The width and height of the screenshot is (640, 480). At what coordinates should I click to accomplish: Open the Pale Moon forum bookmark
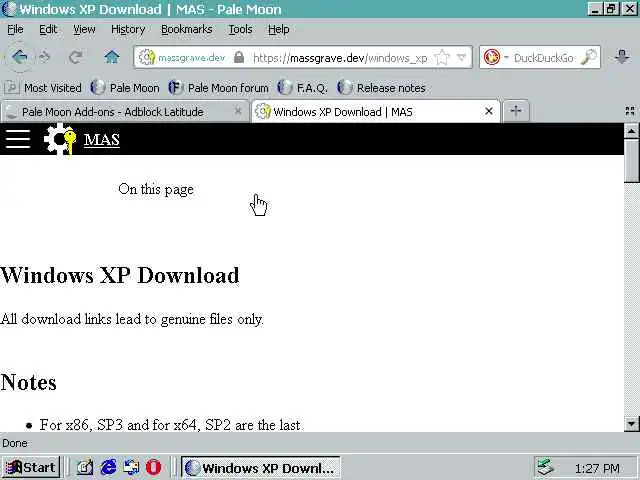point(218,88)
